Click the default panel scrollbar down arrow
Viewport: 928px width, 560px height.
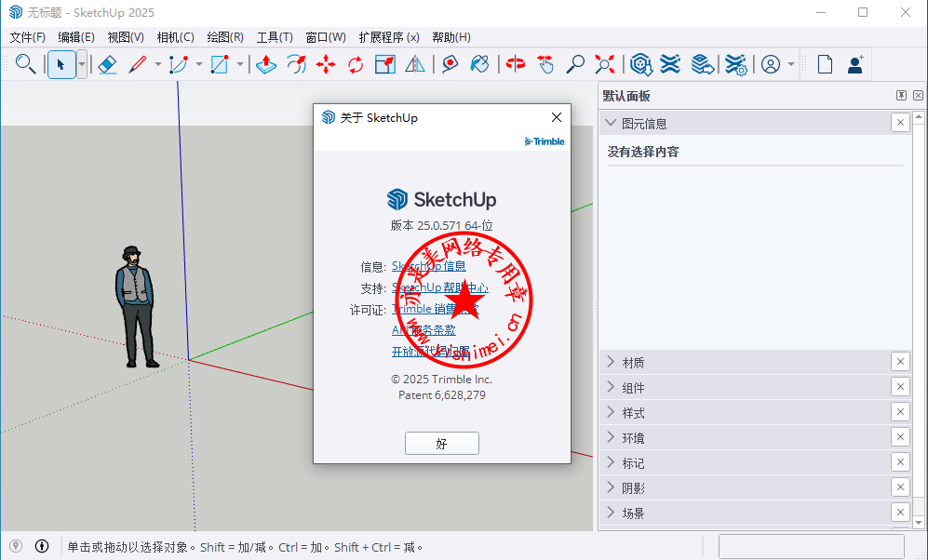(x=918, y=522)
